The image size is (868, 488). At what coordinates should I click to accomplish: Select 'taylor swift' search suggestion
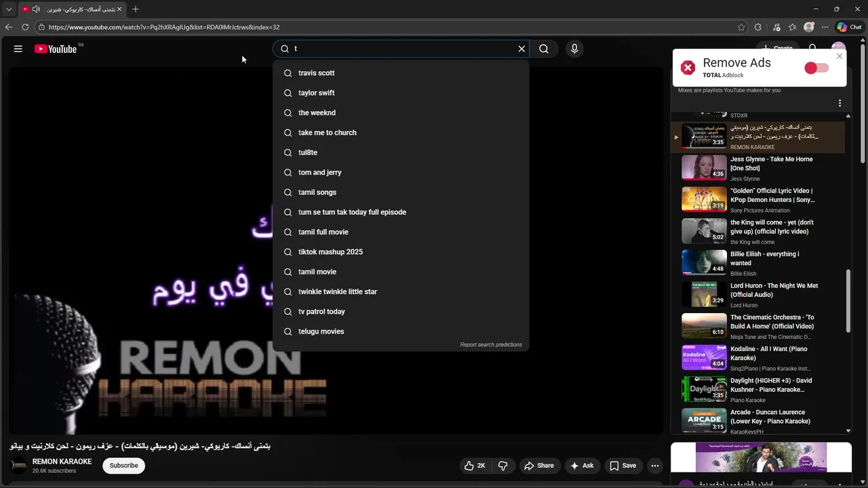400,93
